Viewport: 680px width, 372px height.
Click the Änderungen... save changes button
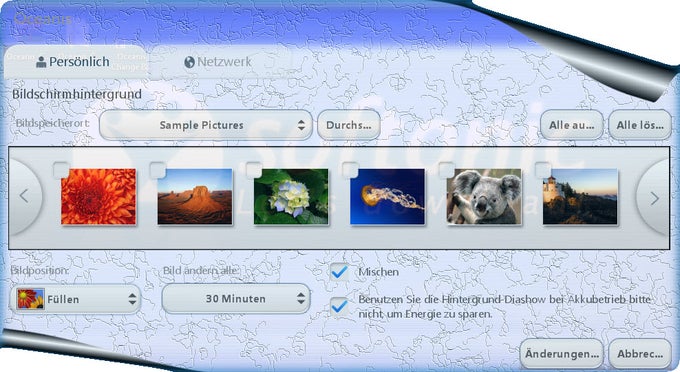[562, 354]
